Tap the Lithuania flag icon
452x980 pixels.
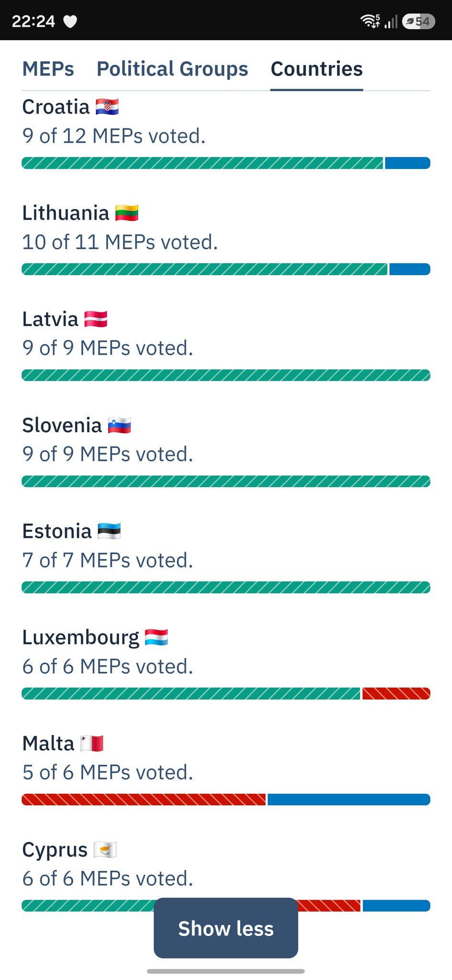tap(127, 213)
